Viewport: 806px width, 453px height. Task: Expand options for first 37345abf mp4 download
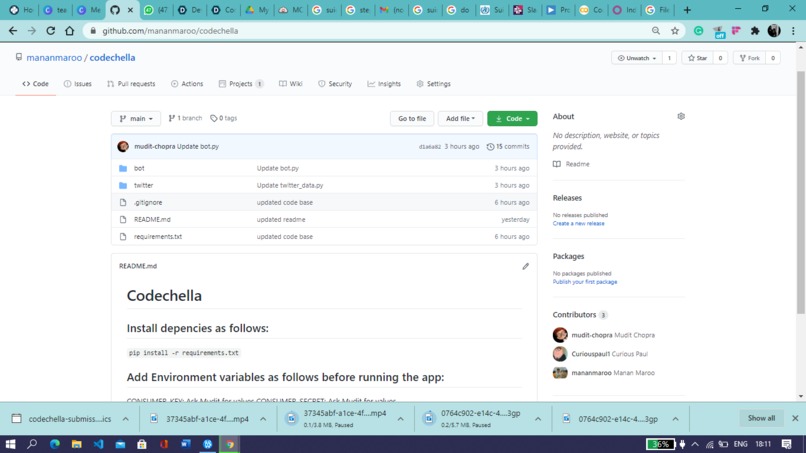263,419
